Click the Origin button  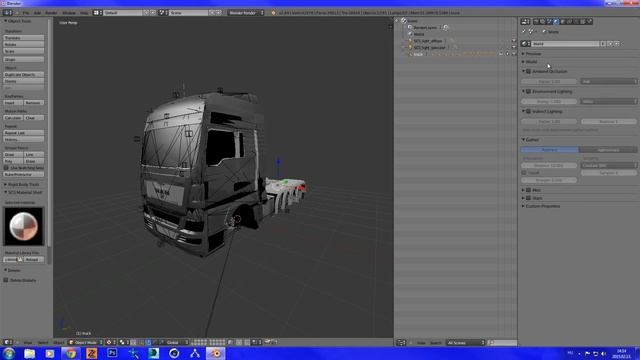click(x=24, y=60)
